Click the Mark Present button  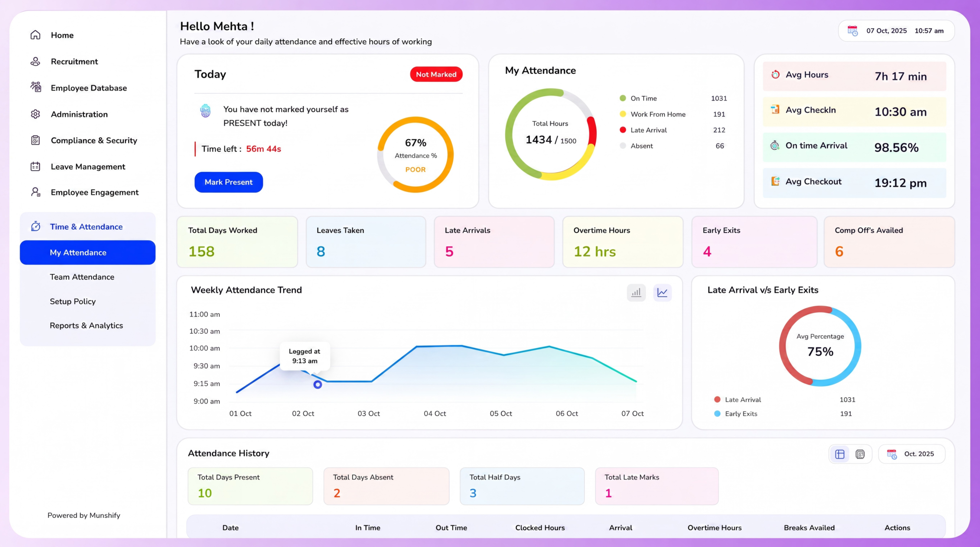click(229, 182)
